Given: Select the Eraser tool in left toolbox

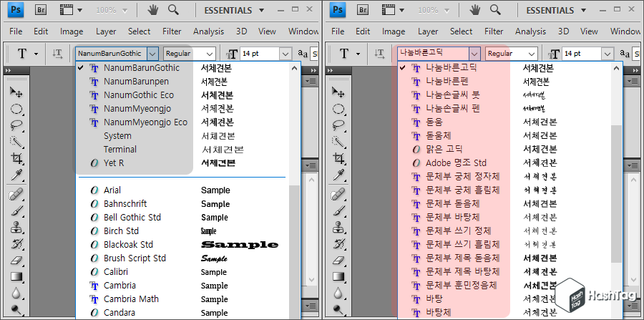Looking at the screenshot, I should (x=16, y=260).
